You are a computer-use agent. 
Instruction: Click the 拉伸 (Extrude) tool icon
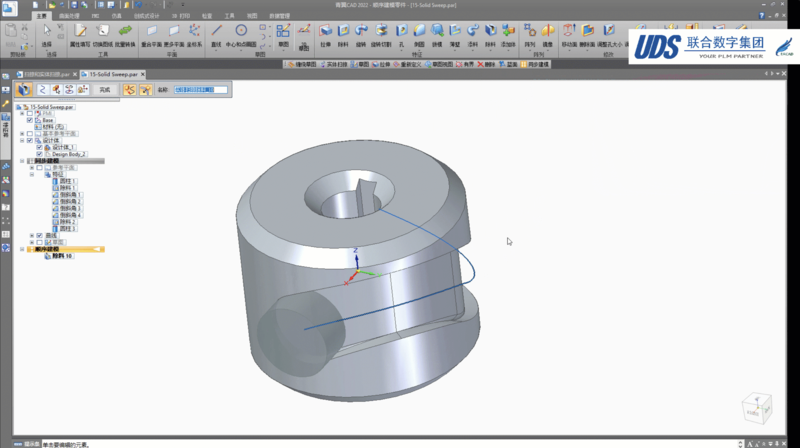(x=326, y=32)
